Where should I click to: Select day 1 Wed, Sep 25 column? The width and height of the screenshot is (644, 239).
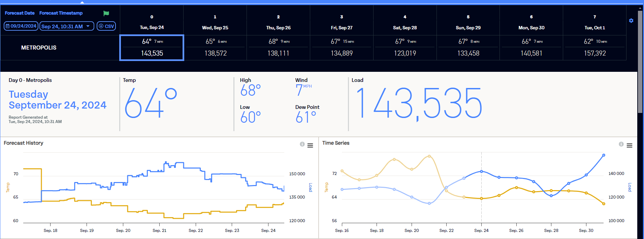point(215,21)
